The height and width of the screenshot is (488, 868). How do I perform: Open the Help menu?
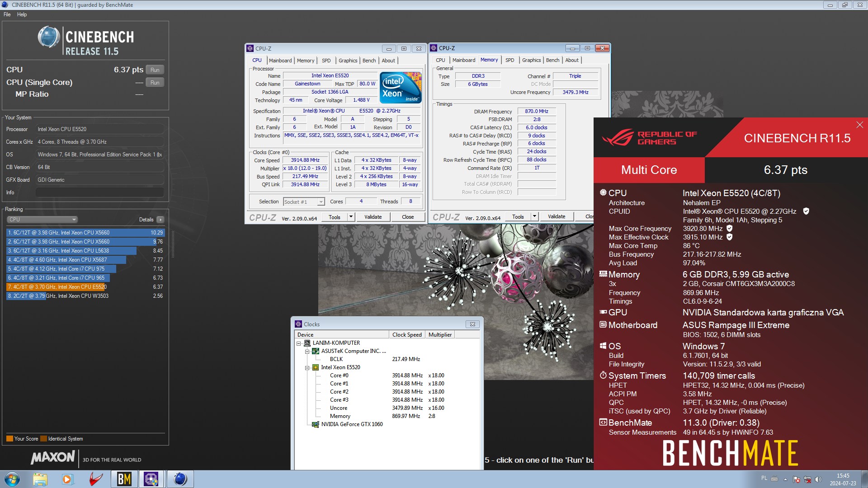click(22, 14)
